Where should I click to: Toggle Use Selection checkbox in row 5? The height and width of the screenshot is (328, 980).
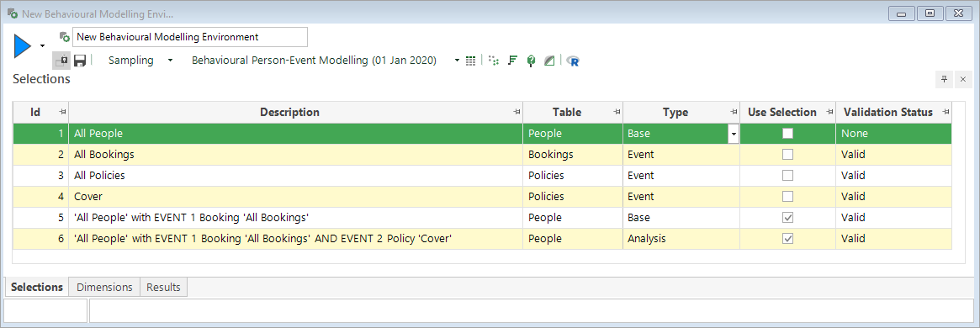click(788, 218)
